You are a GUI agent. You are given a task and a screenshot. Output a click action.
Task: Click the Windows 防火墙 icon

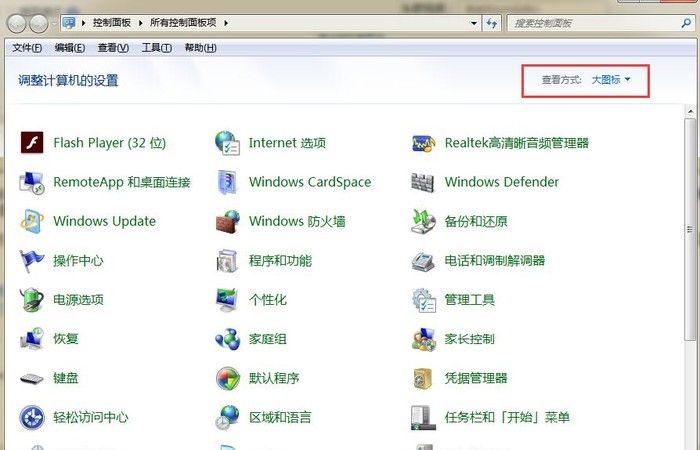pyautogui.click(x=228, y=221)
